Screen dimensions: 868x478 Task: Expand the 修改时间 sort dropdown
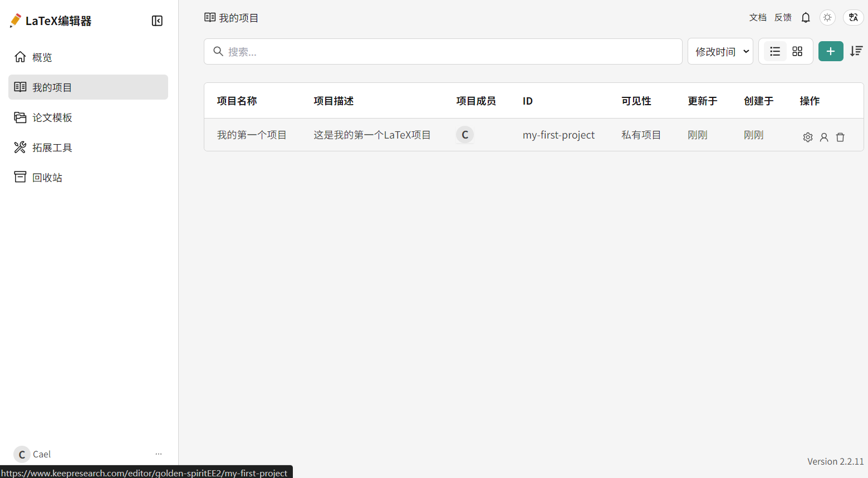tap(720, 52)
